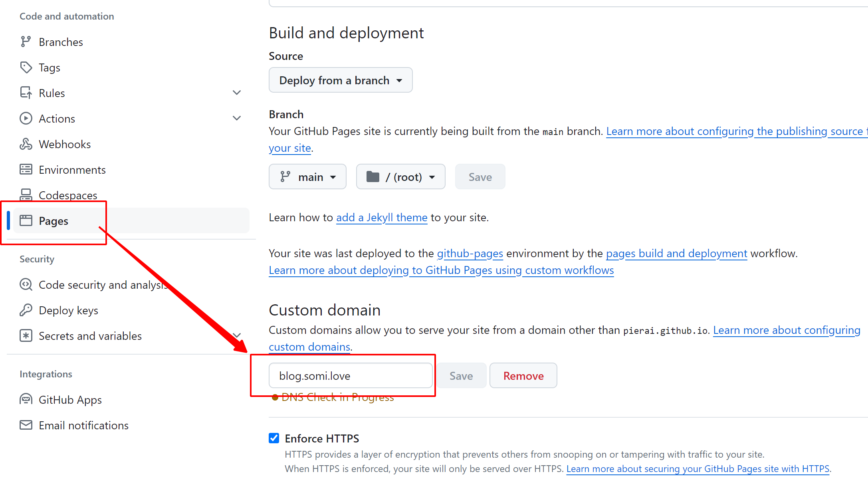868x484 pixels.
Task: Click Save button next to branch selectors
Action: (480, 177)
